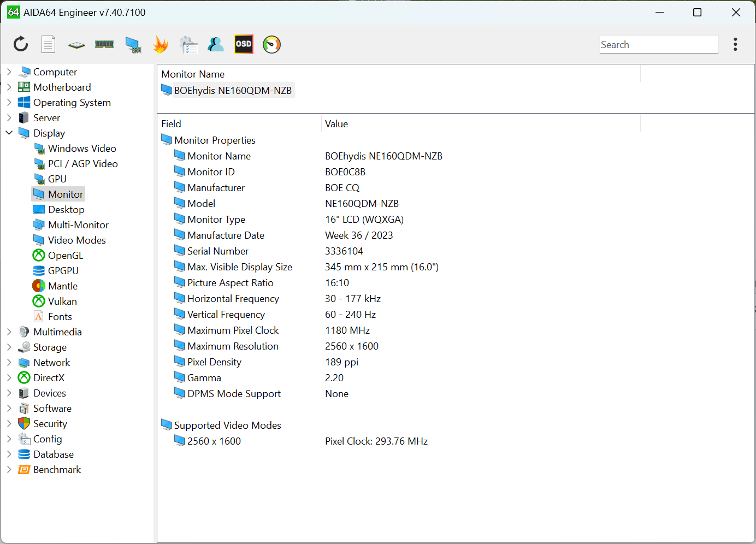756x544 pixels.
Task: Switch to the Vulkan page
Action: point(62,301)
